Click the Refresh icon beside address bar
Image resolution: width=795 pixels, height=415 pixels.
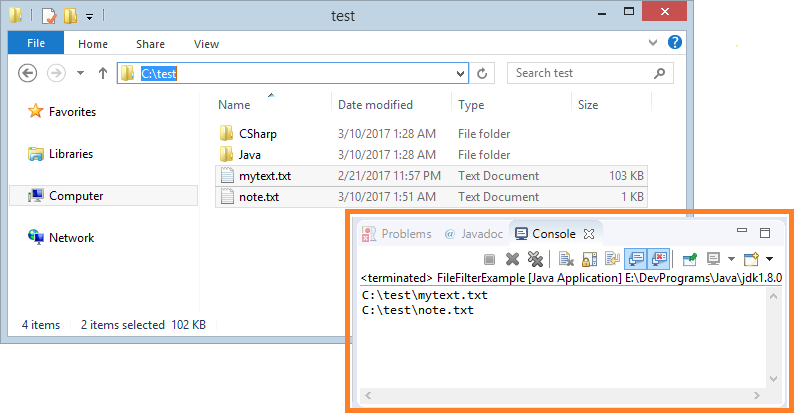click(482, 73)
